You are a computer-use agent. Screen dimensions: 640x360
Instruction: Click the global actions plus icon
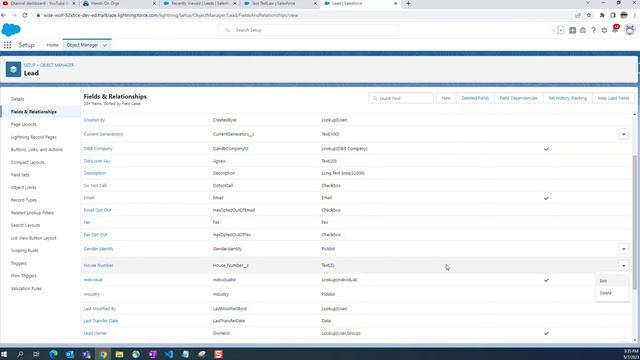(x=572, y=30)
